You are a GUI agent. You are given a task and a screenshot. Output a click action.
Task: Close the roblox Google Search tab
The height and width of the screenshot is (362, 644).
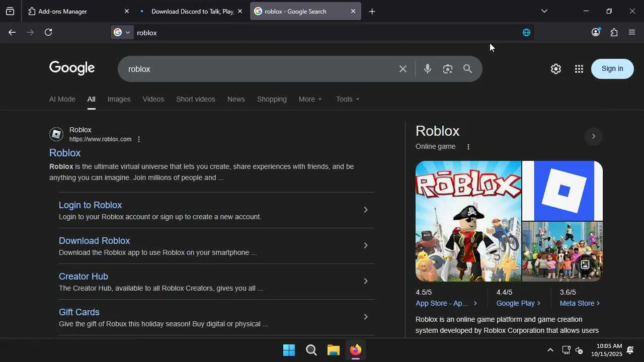pyautogui.click(x=353, y=11)
